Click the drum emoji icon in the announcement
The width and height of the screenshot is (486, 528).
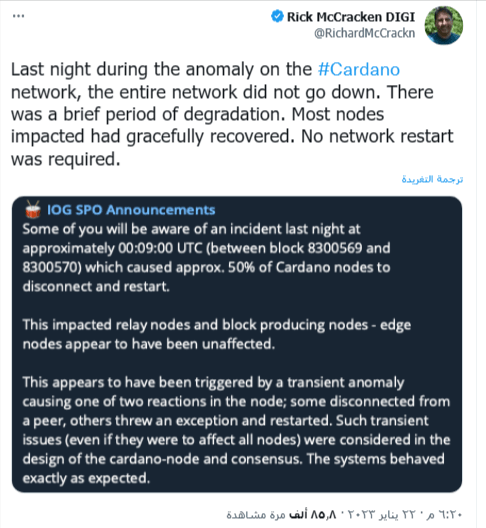(x=33, y=209)
